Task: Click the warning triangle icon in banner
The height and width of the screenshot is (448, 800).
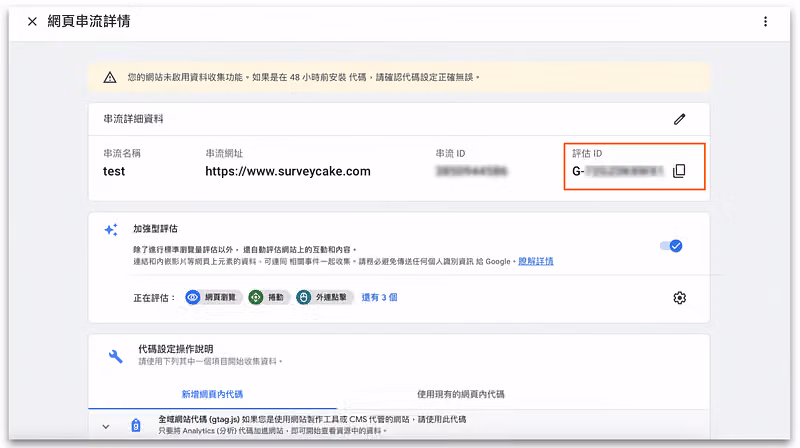Action: [110, 78]
